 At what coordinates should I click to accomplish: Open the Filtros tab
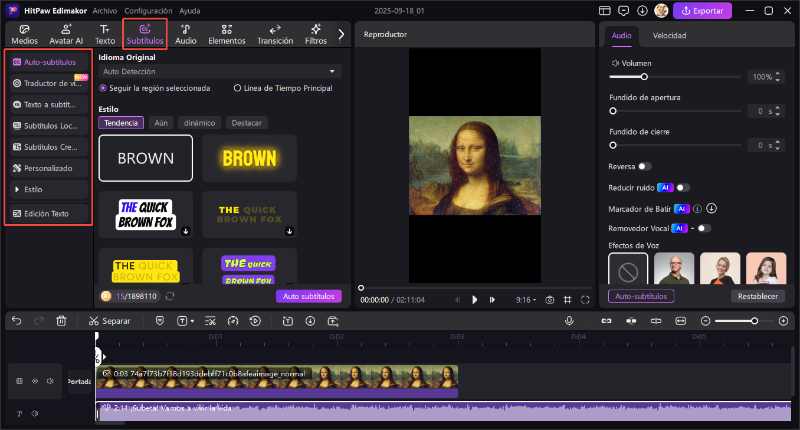(x=315, y=34)
